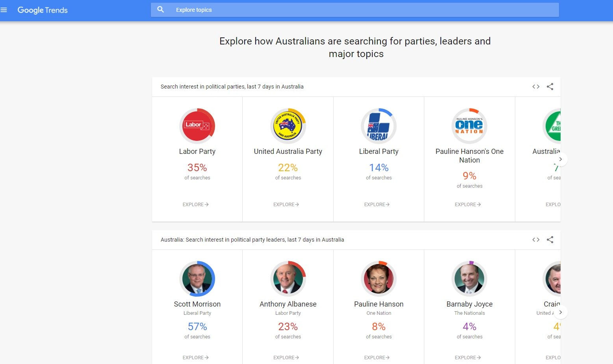Screen dimensions: 613x364
Task: Click the One Nation party logo
Action: (469, 126)
